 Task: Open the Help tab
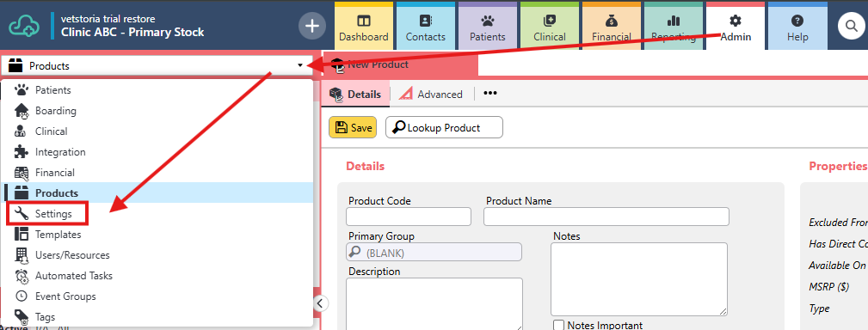[x=797, y=26]
